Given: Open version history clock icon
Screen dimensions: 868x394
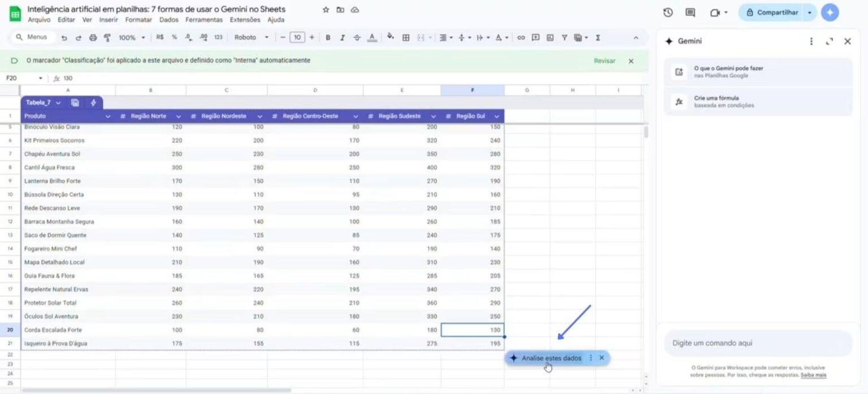Looking at the screenshot, I should click(668, 12).
